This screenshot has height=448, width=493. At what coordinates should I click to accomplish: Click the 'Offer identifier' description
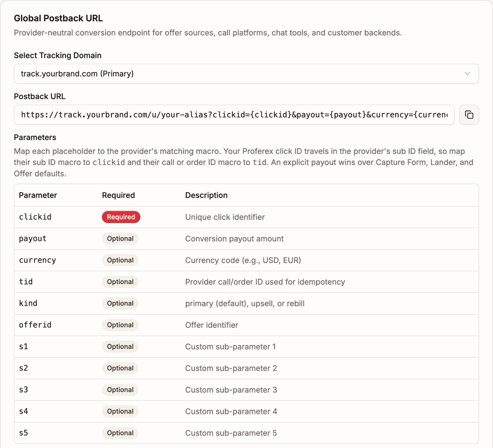coord(212,325)
